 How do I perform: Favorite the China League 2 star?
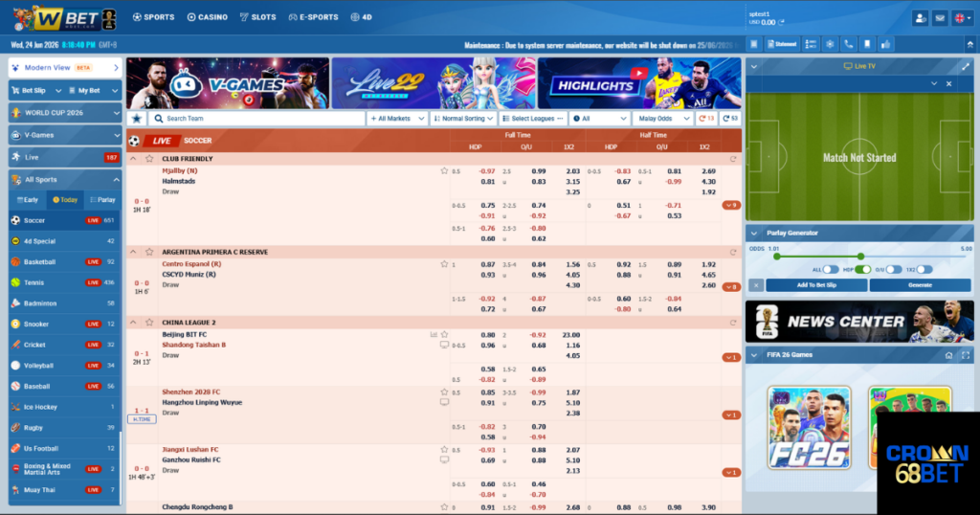[149, 323]
